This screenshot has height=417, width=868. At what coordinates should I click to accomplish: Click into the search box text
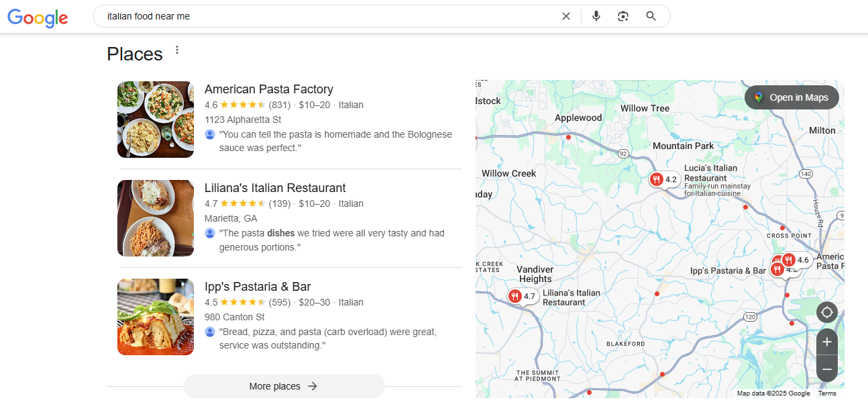(148, 16)
